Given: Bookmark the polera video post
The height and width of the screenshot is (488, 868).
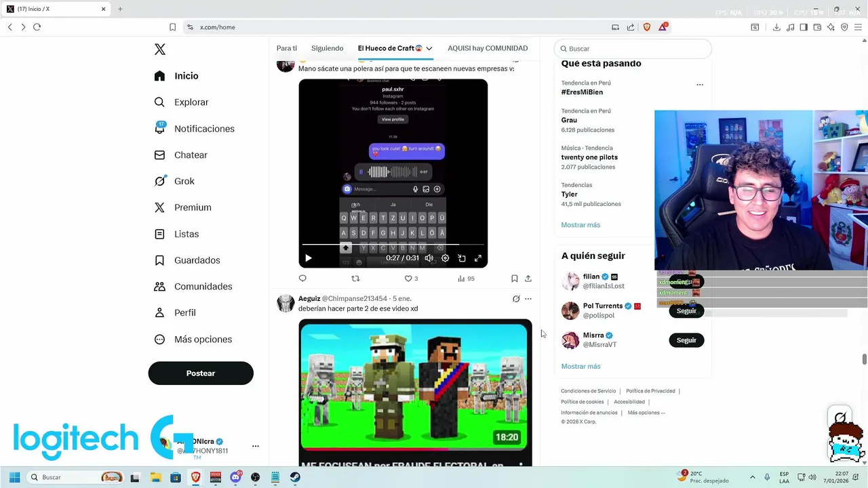Looking at the screenshot, I should tap(515, 279).
